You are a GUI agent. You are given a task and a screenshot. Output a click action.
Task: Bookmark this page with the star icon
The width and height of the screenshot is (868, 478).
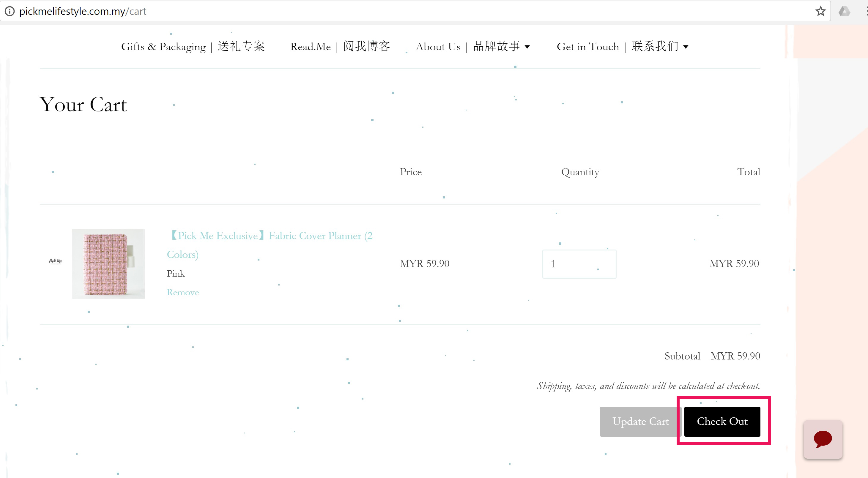(x=820, y=11)
